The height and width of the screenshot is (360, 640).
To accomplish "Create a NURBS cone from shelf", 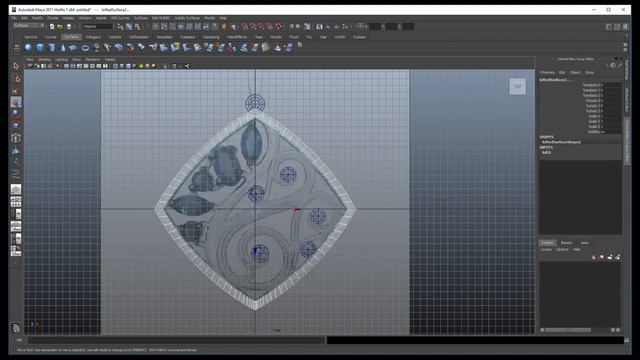I will pyautogui.click(x=62, y=48).
